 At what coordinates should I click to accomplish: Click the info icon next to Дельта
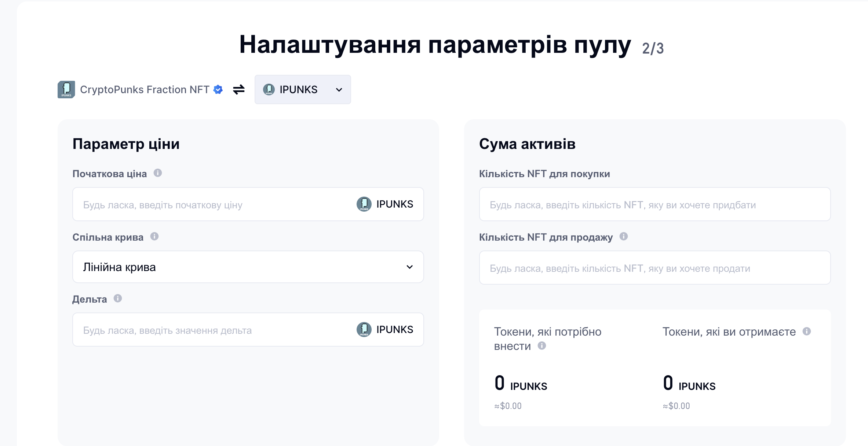pyautogui.click(x=118, y=299)
